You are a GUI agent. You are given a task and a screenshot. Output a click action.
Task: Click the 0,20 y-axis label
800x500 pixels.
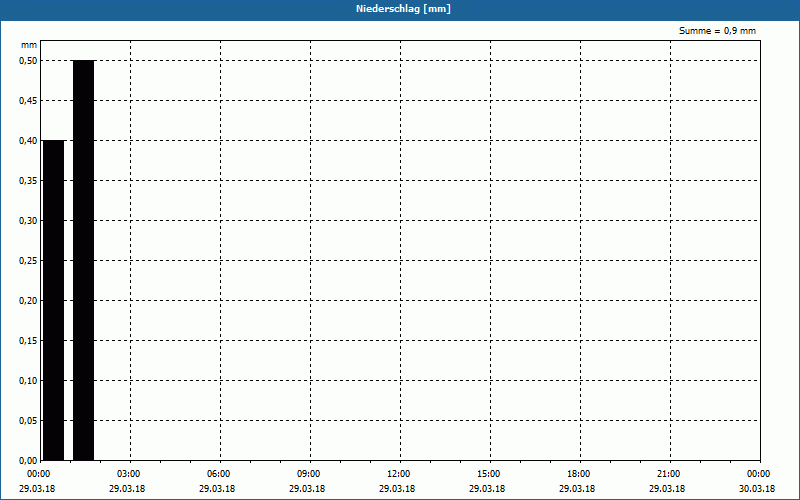pos(28,301)
